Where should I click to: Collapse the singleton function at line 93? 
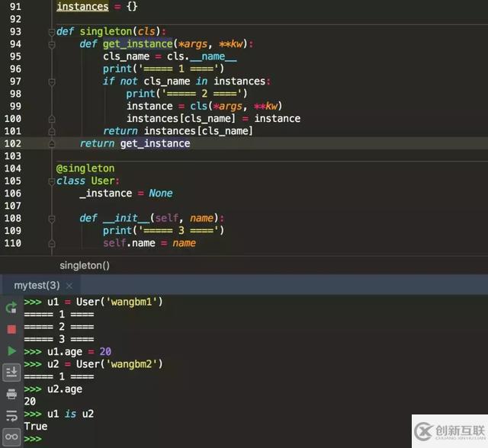click(x=52, y=32)
